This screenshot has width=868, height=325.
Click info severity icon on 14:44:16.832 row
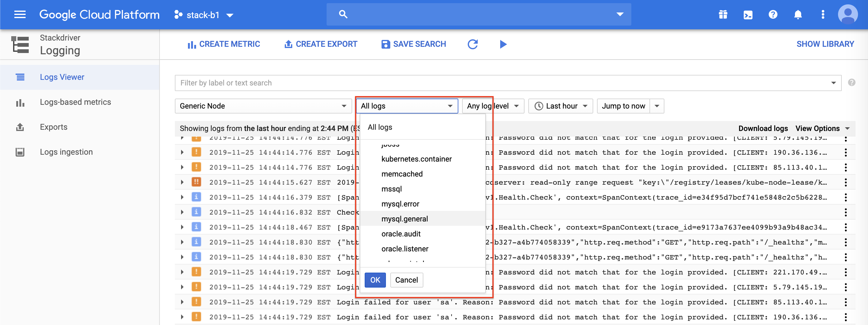196,212
